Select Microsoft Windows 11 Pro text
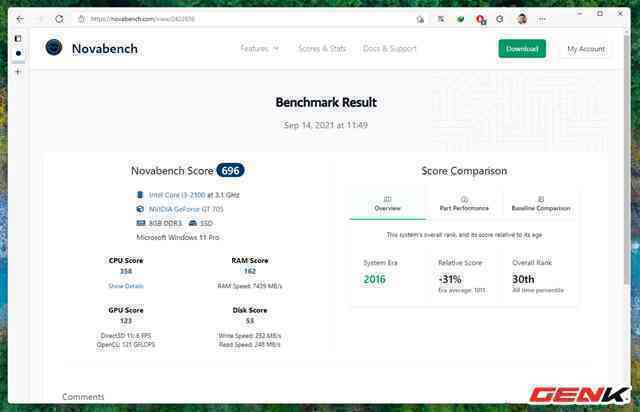 (178, 237)
